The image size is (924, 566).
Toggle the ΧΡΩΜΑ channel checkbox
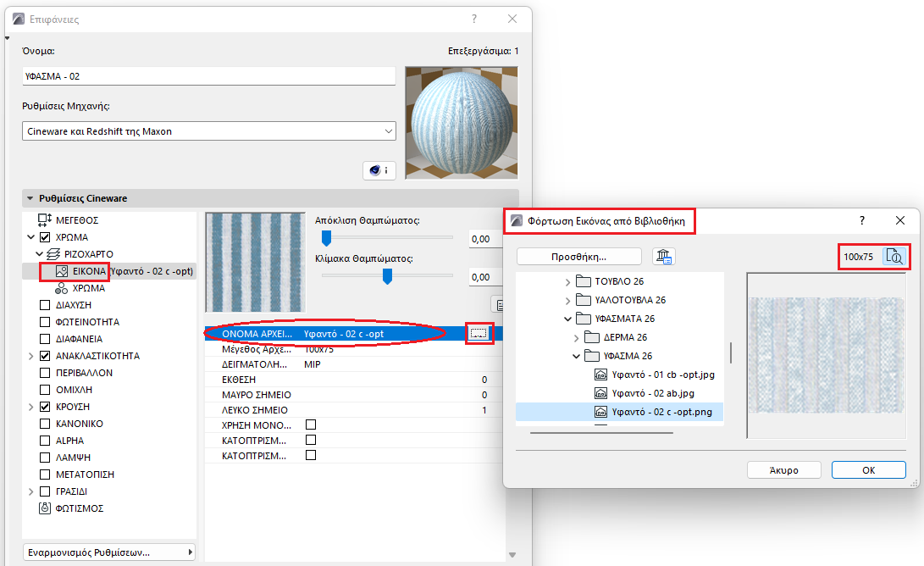45,237
